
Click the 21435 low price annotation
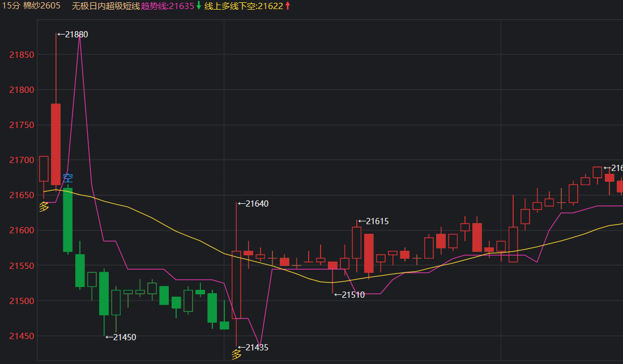point(253,348)
